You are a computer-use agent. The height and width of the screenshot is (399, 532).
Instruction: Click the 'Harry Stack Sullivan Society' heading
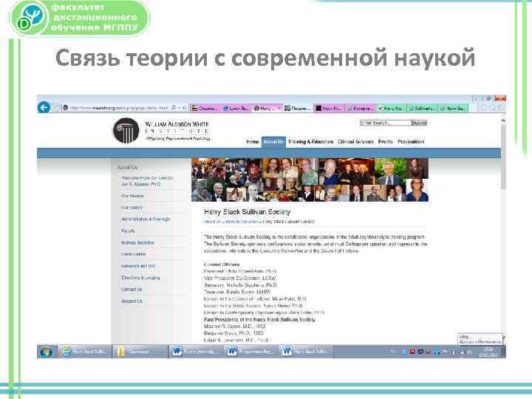pos(248,212)
